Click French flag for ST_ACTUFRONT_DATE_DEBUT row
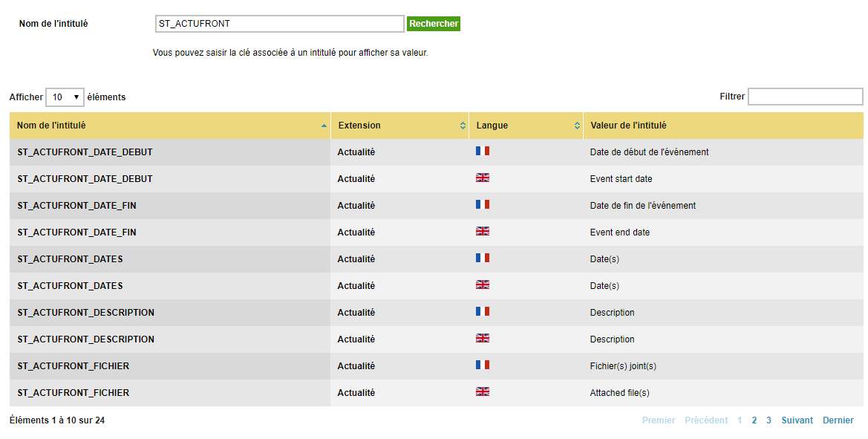This screenshot has height=439, width=868. tap(482, 151)
